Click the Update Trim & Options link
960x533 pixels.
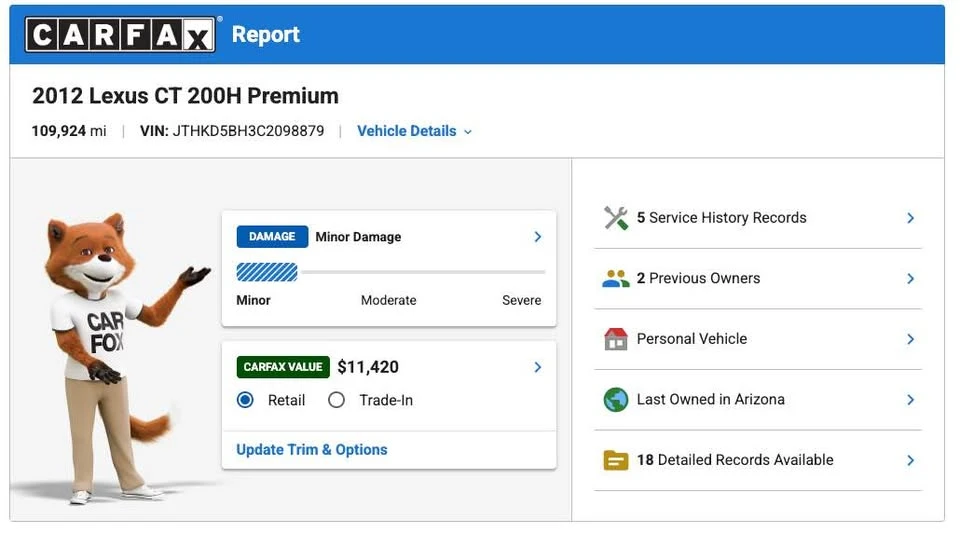(x=312, y=450)
